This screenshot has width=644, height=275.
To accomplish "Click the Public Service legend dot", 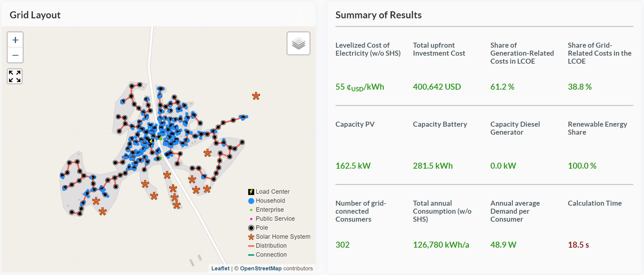I will [x=251, y=219].
